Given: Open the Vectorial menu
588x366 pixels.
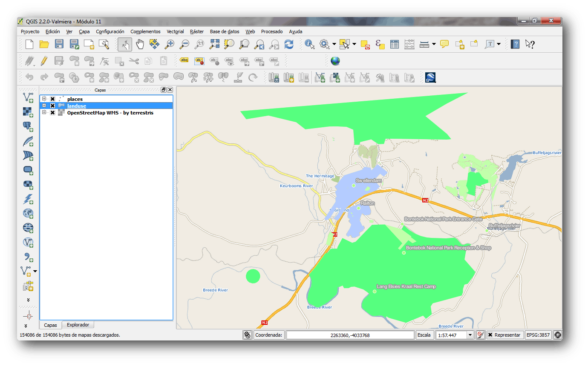Looking at the screenshot, I should click(x=175, y=31).
